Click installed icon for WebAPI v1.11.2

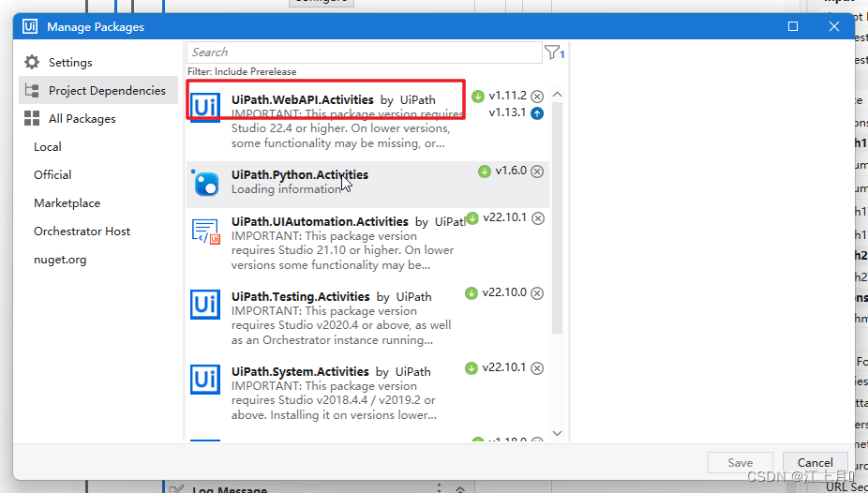(478, 97)
